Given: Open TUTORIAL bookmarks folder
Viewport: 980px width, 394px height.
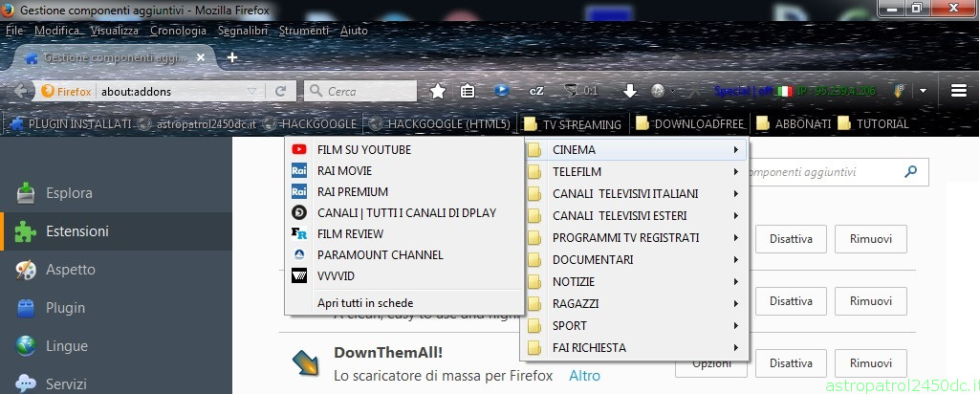Looking at the screenshot, I should 874,123.
